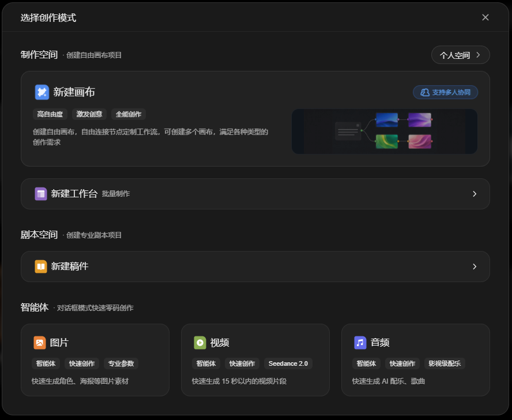Close the 选择创作模式 dialog
Image resolution: width=512 pixels, height=420 pixels.
click(x=485, y=17)
